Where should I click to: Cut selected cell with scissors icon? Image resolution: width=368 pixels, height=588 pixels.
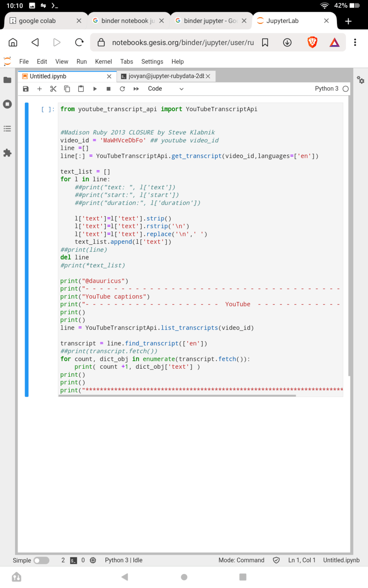click(53, 89)
